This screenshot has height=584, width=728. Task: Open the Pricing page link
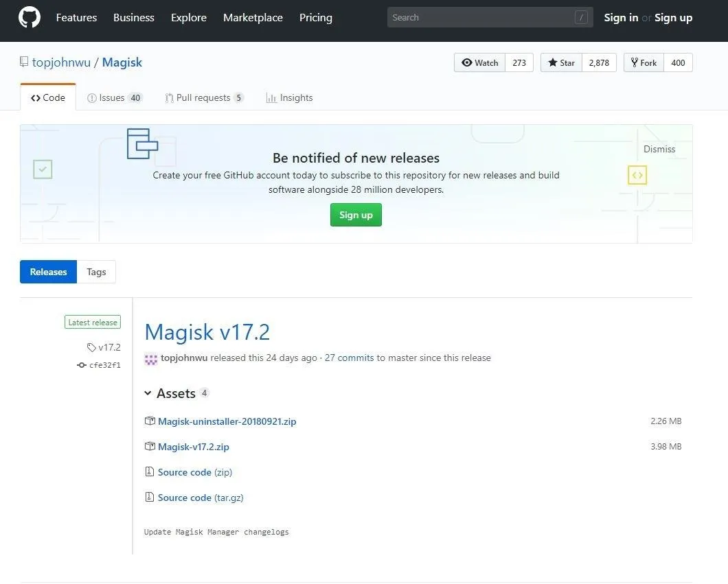[x=316, y=18]
